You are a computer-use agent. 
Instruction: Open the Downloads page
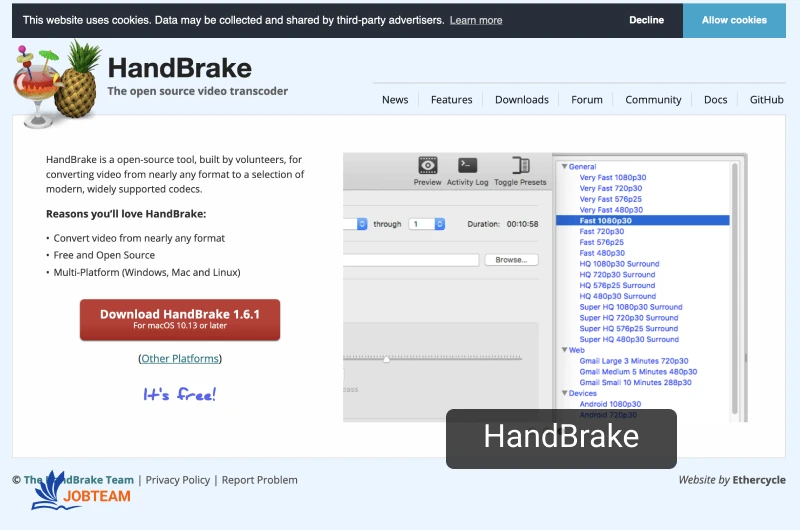521,99
